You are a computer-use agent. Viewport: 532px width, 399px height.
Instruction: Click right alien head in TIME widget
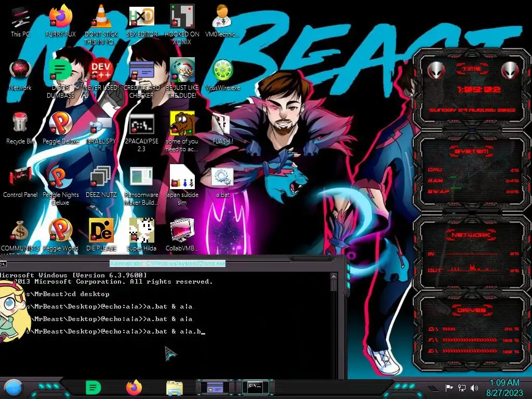tap(510, 70)
